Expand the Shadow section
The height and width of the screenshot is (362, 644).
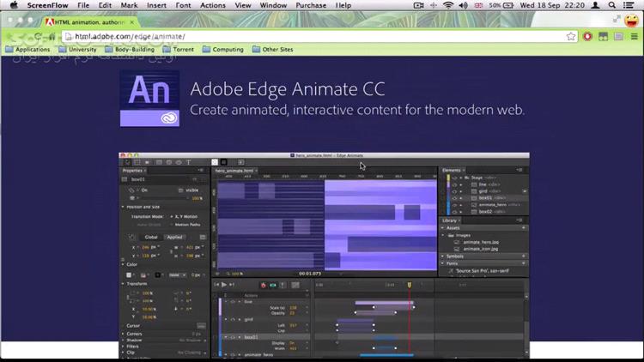coord(123,340)
